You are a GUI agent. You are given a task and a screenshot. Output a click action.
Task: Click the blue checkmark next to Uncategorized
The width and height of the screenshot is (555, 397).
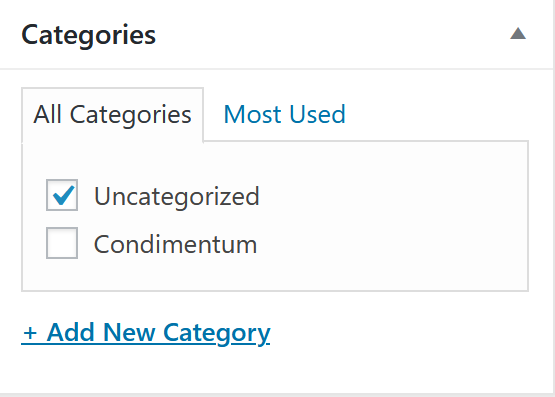tap(63, 195)
